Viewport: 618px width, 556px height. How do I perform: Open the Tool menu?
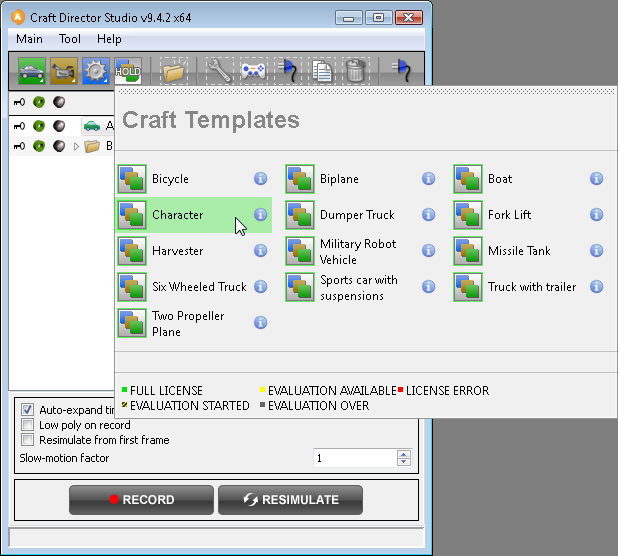coord(70,39)
